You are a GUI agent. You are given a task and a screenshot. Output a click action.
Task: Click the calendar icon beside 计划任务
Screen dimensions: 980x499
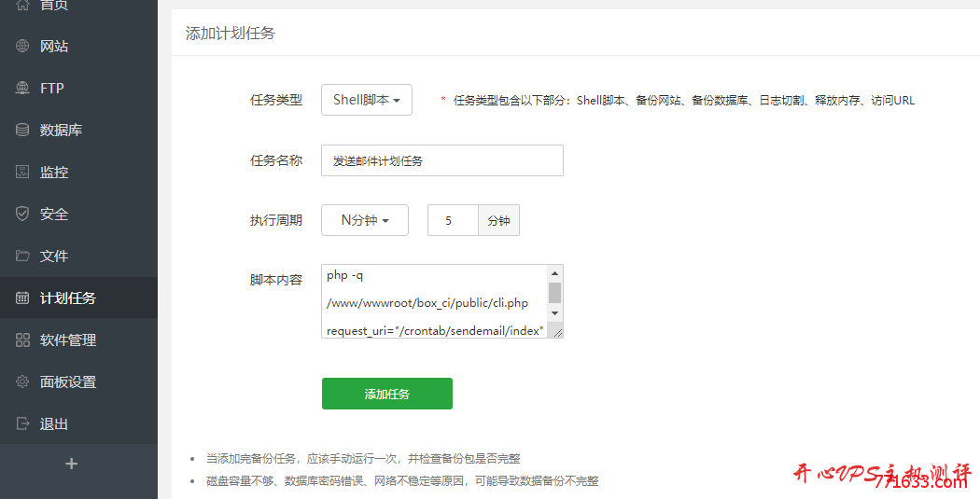coord(22,298)
